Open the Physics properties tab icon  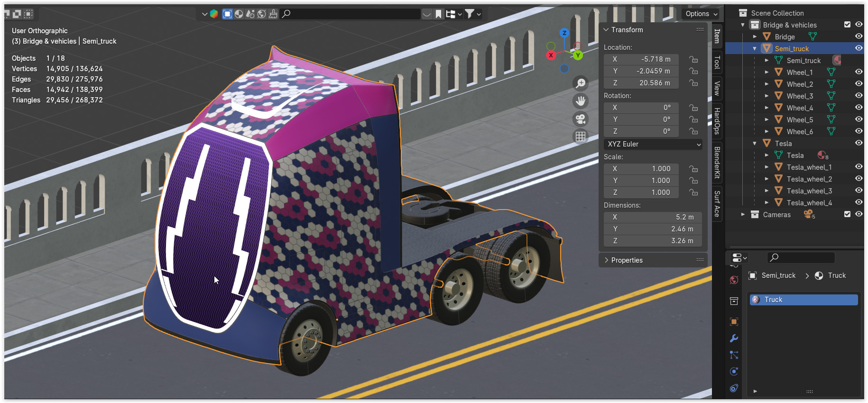point(734,372)
